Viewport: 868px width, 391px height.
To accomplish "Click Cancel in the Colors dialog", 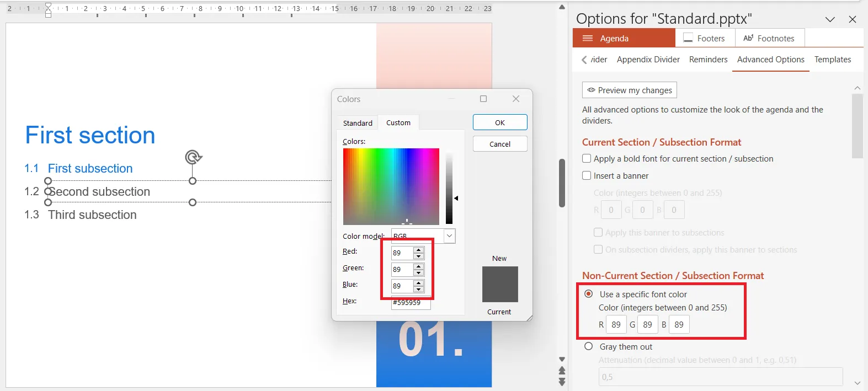I will coord(500,144).
